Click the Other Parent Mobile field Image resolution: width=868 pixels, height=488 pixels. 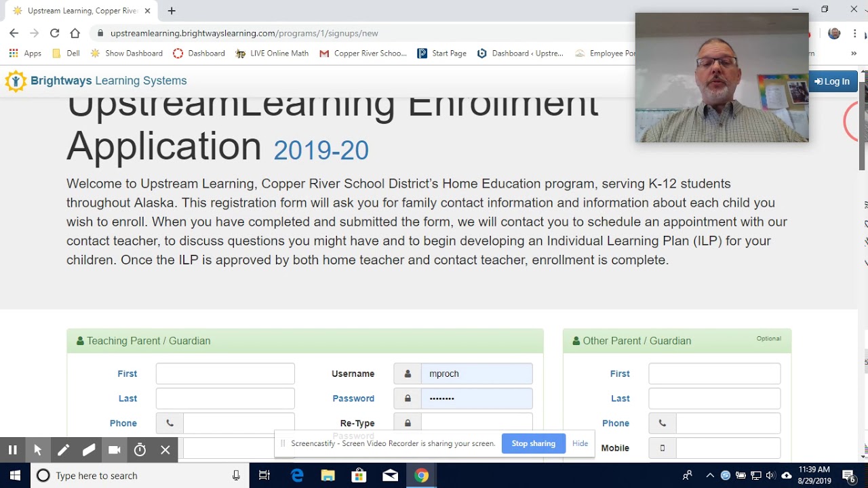click(x=728, y=448)
